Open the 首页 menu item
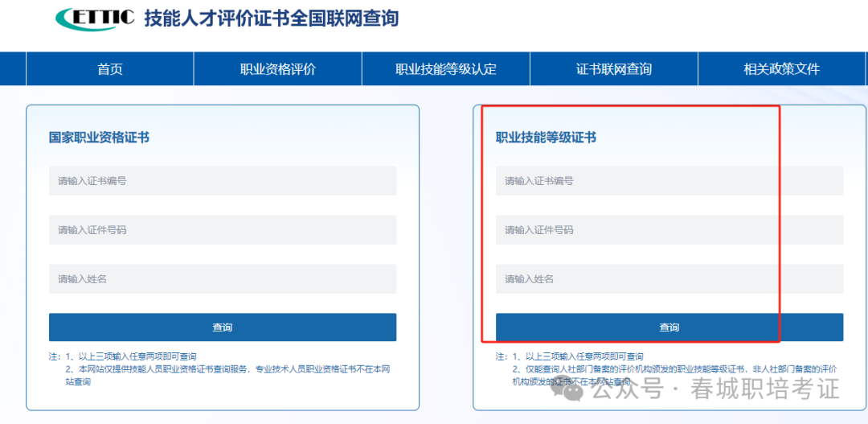868x424 pixels. click(x=109, y=68)
